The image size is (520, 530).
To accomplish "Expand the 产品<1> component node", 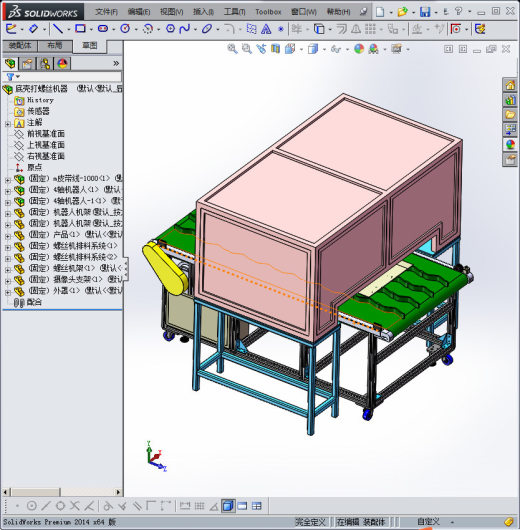I will click(x=8, y=236).
